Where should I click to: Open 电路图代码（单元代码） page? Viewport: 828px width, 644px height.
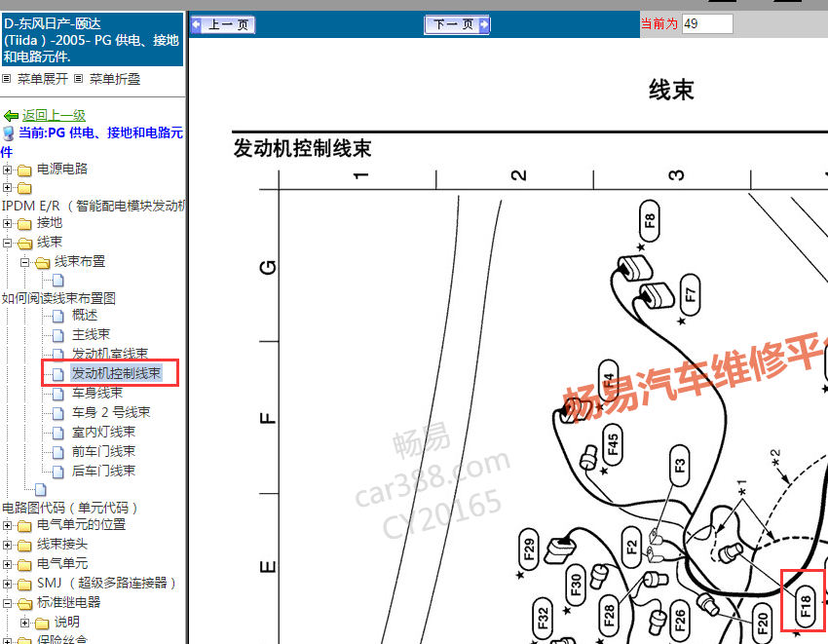[70, 509]
